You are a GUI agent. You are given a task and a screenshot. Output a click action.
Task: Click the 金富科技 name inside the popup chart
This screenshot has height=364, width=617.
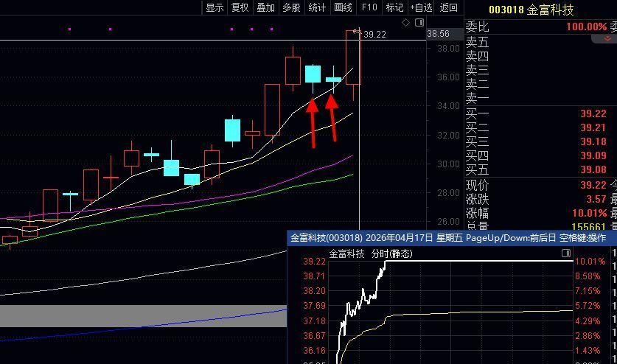click(346, 253)
